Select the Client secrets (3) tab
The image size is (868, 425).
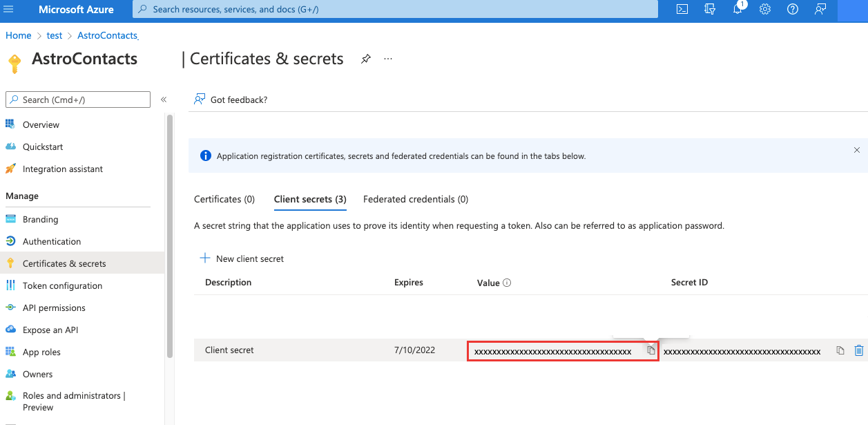[x=310, y=199]
